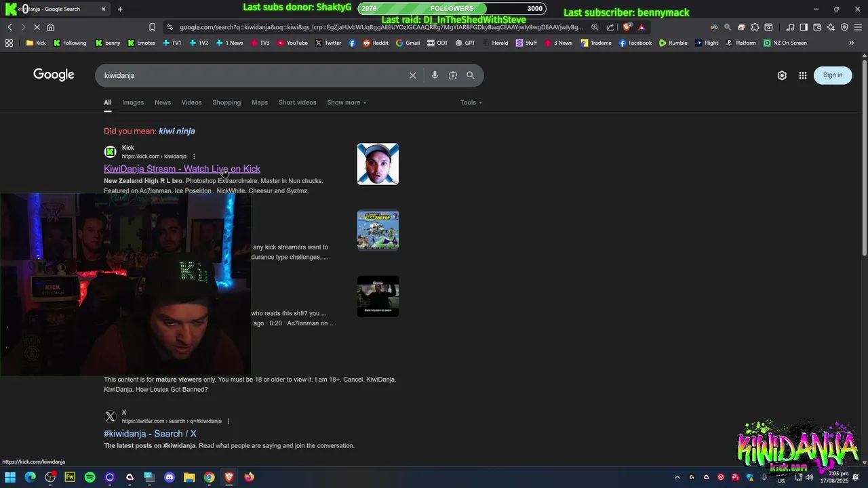Open Brave Rewards triangle icon
The image size is (868, 488).
[642, 27]
